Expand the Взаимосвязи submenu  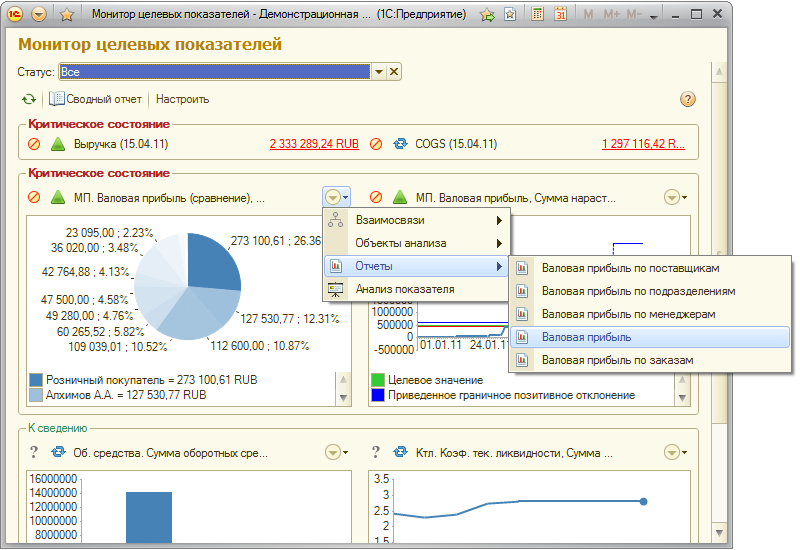click(416, 220)
